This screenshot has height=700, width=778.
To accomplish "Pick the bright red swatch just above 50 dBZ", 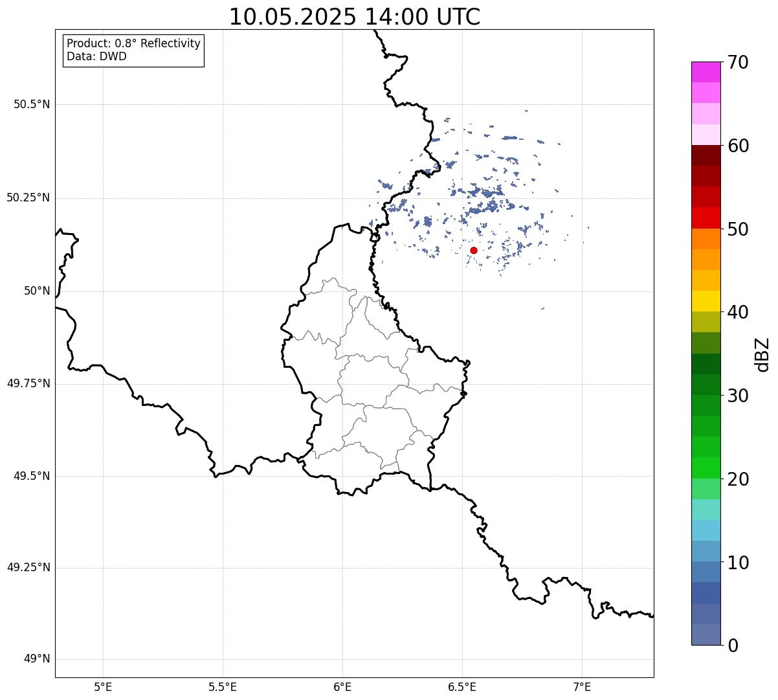I will pos(706,218).
